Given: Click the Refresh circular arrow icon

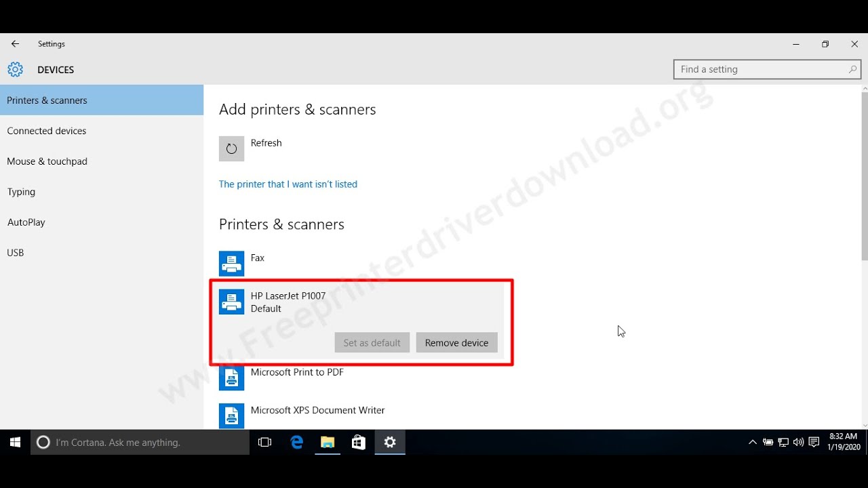Looking at the screenshot, I should pyautogui.click(x=231, y=148).
